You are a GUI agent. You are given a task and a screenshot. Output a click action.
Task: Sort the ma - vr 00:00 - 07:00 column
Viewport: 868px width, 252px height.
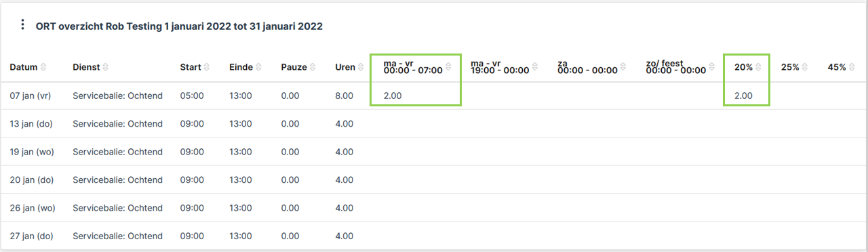tap(448, 67)
